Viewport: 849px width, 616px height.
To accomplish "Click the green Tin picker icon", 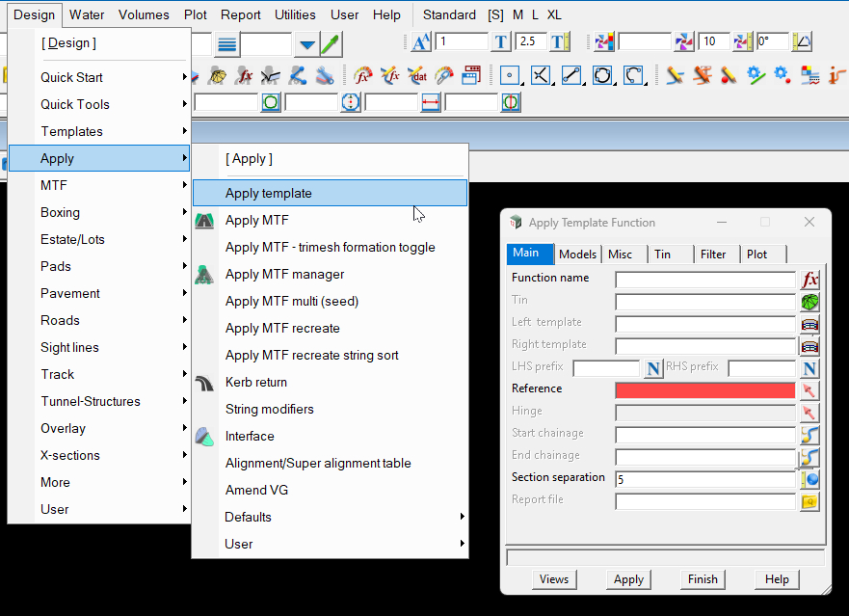I will pos(809,302).
